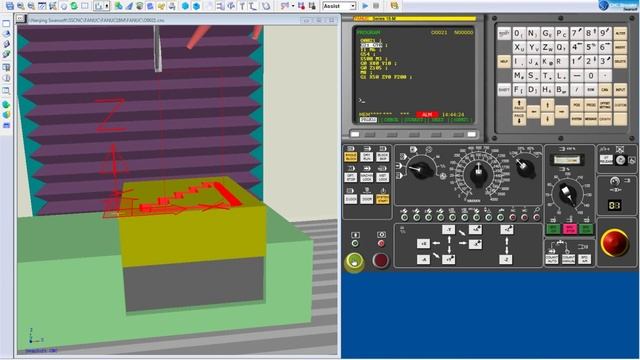Click the SHIFT key on the keypad
Image resolution: width=640 pixels, height=360 pixels.
(x=504, y=90)
